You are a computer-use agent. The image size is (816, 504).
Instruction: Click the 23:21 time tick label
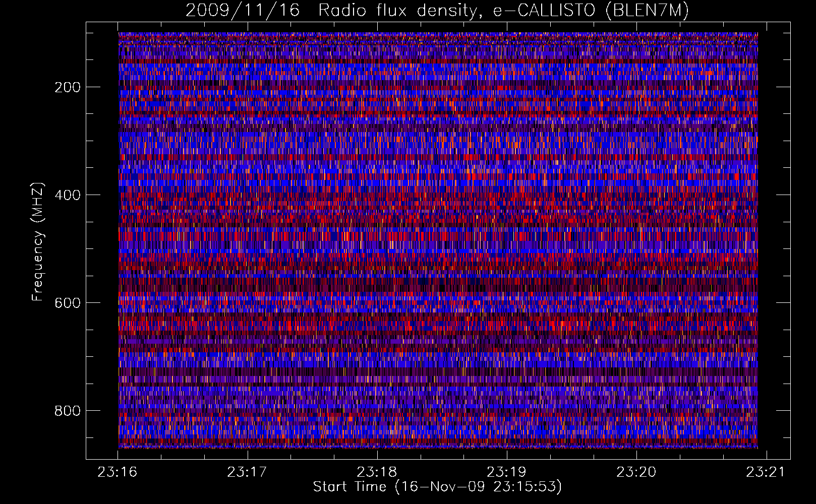point(766,472)
